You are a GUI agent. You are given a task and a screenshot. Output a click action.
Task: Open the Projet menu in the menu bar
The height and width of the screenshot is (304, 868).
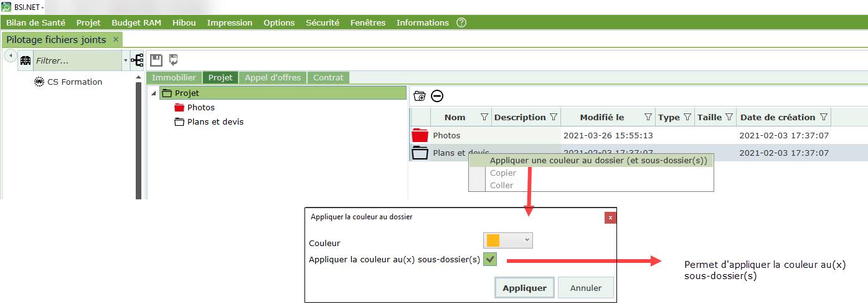(88, 22)
